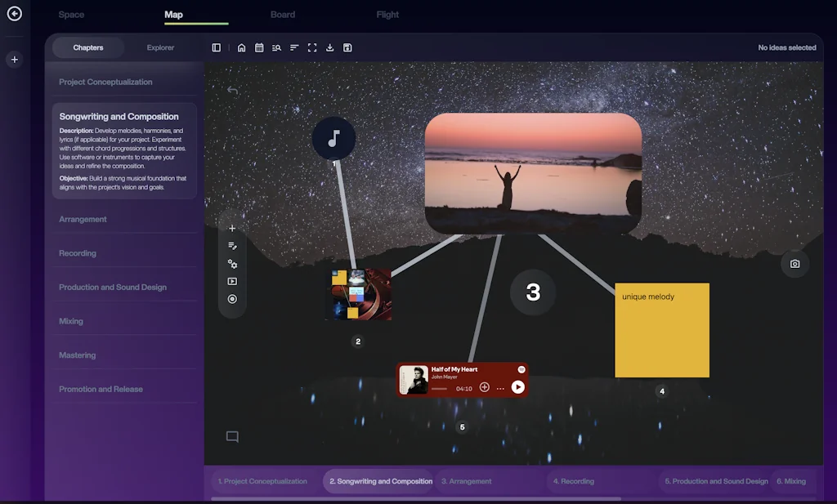Open the settings gears icon on the canvas toolbar
This screenshot has width=837, height=504.
(x=232, y=263)
